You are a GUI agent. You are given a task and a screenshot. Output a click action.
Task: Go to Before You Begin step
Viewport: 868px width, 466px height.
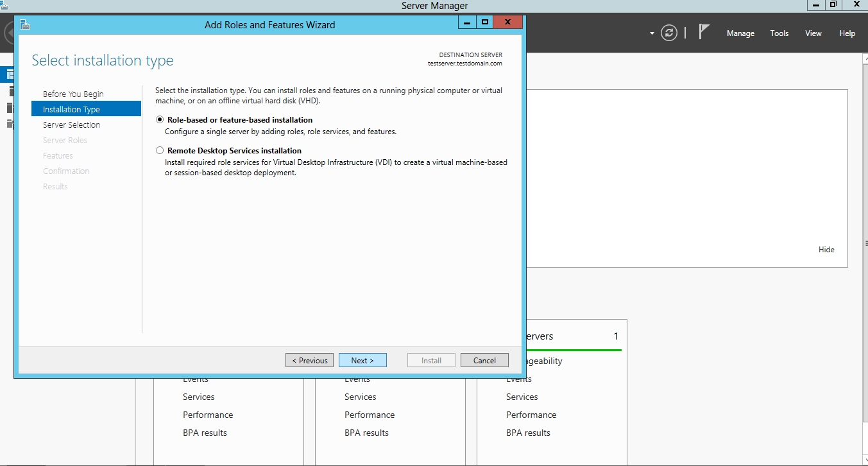click(73, 94)
